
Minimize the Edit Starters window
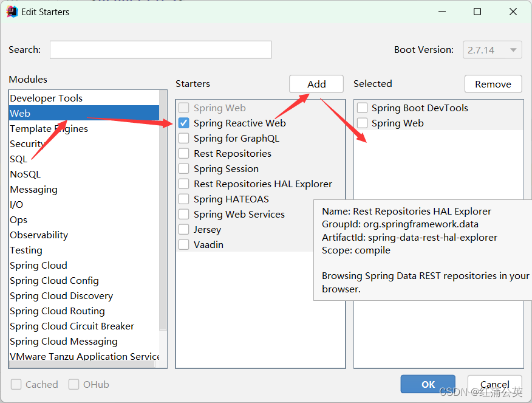(442, 12)
